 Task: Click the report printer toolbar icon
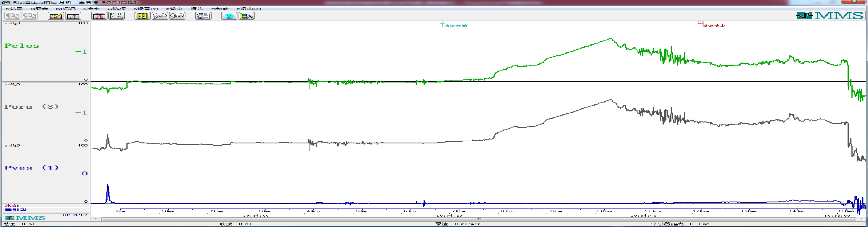point(203,16)
